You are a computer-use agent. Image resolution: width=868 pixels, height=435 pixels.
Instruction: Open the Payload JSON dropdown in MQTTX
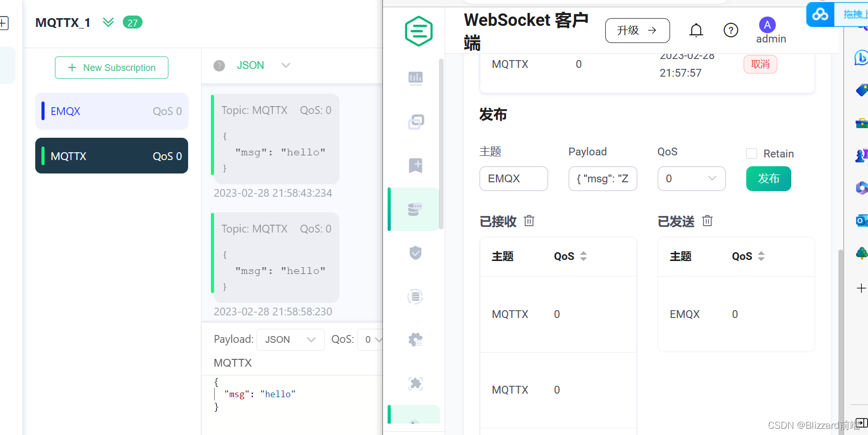click(x=290, y=340)
